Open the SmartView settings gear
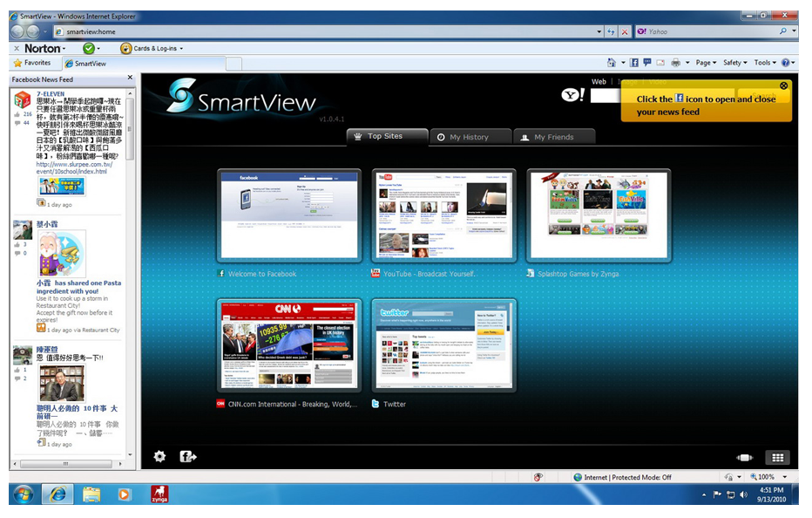The width and height of the screenshot is (812, 518). [159, 456]
